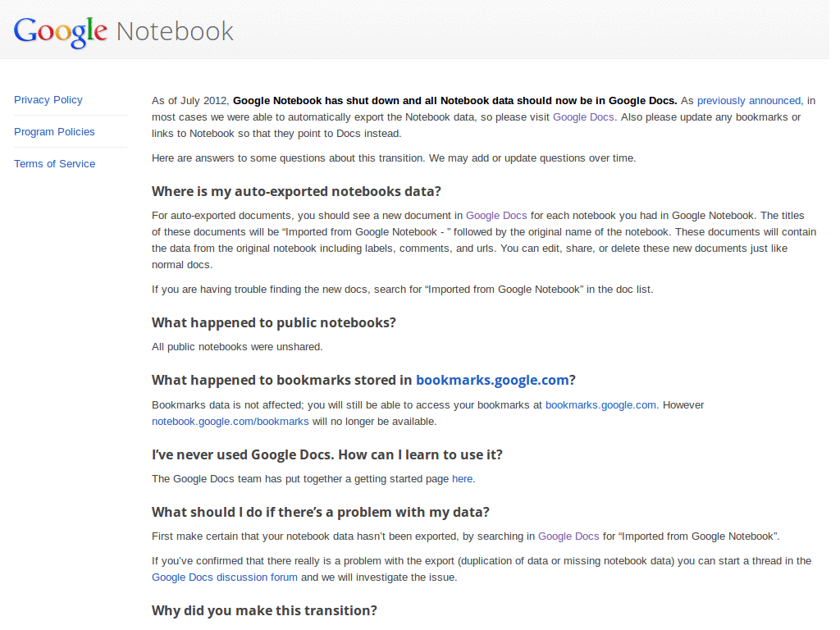
Task: Click heading 'What should I do if there's a problem'
Action: click(x=321, y=512)
